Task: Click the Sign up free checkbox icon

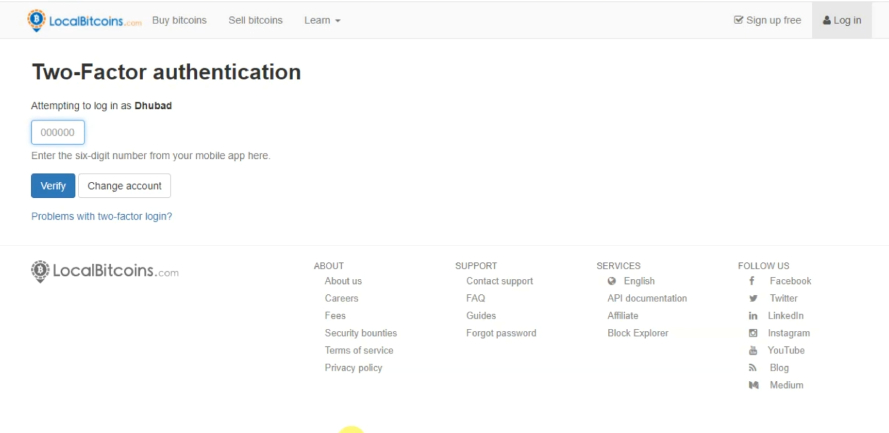Action: pos(738,20)
